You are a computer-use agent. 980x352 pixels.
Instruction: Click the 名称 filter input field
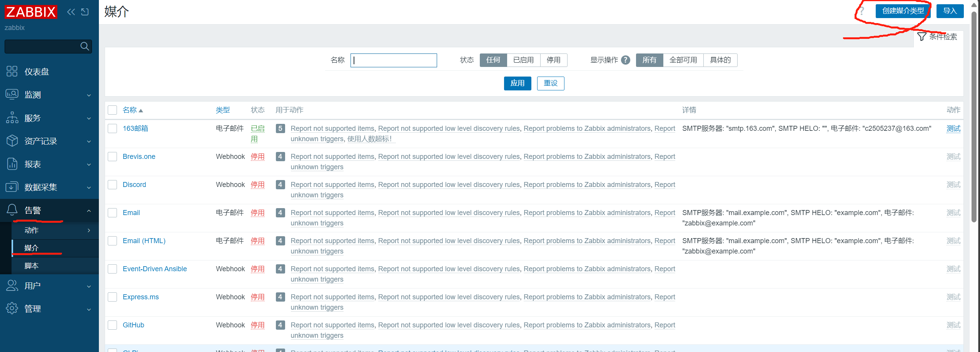pos(394,60)
